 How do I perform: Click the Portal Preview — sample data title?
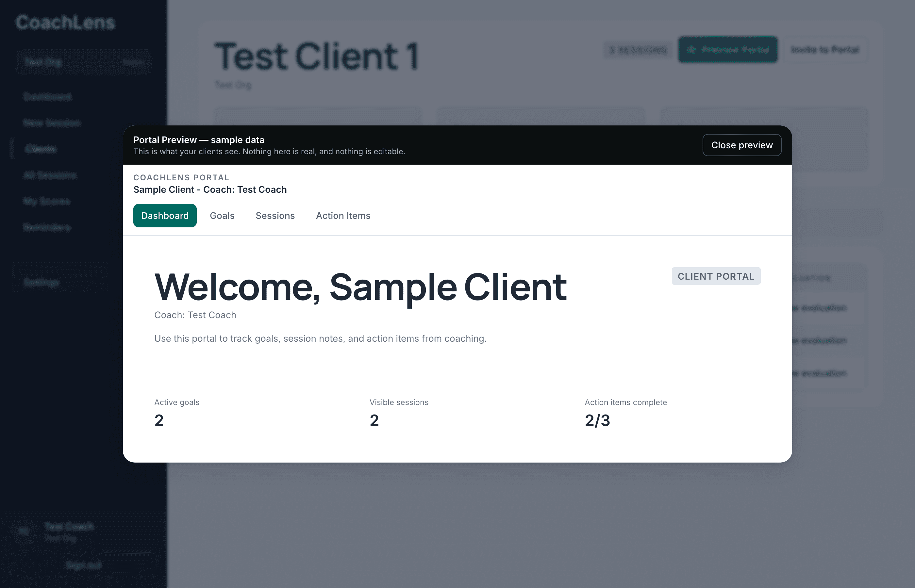pos(199,140)
